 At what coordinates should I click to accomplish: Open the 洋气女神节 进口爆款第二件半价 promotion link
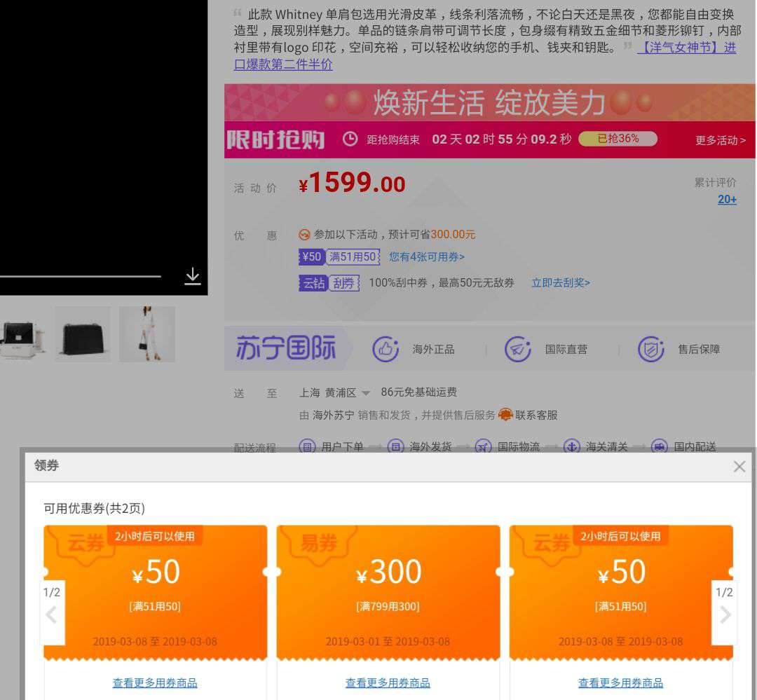pos(485,55)
